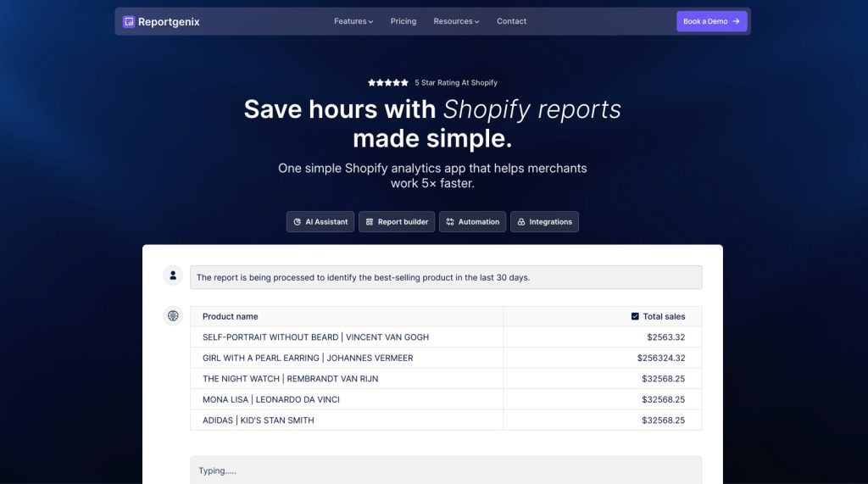
Task: Click the Total sales column header label
Action: click(664, 316)
